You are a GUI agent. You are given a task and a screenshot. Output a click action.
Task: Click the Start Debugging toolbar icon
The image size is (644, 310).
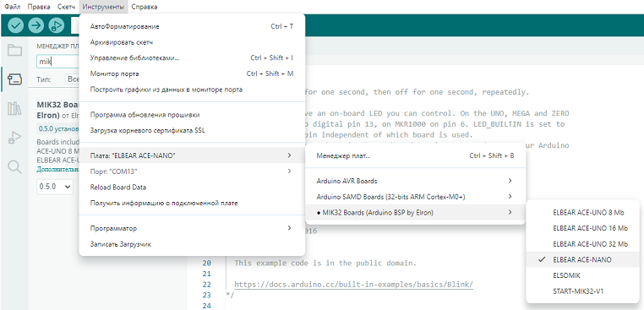coord(57,25)
